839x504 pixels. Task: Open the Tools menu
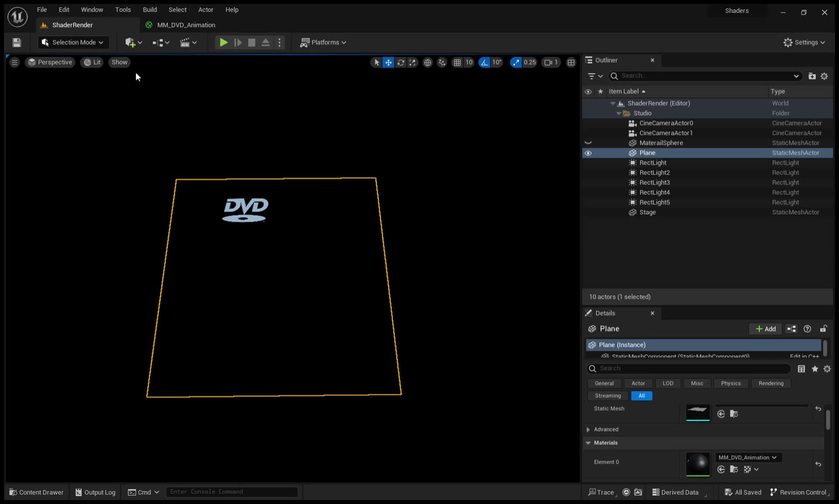(x=123, y=10)
